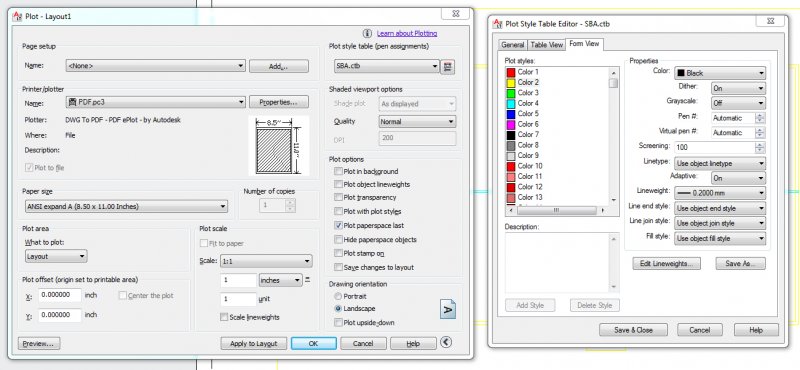Collapse dialog with the round arrow icon
This screenshot has height=370, width=800.
446,342
